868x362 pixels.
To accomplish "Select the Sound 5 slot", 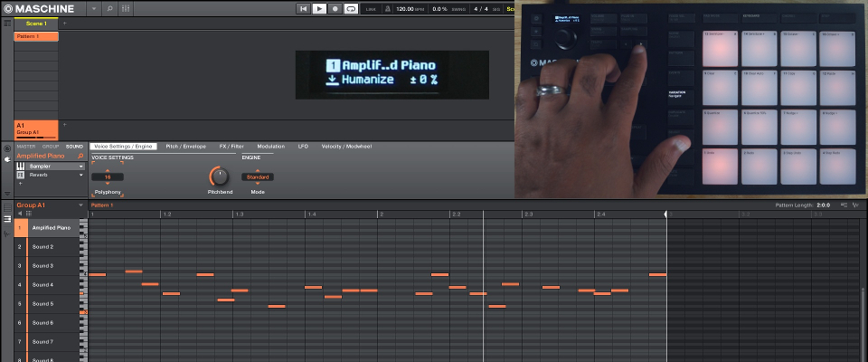I will tap(48, 304).
